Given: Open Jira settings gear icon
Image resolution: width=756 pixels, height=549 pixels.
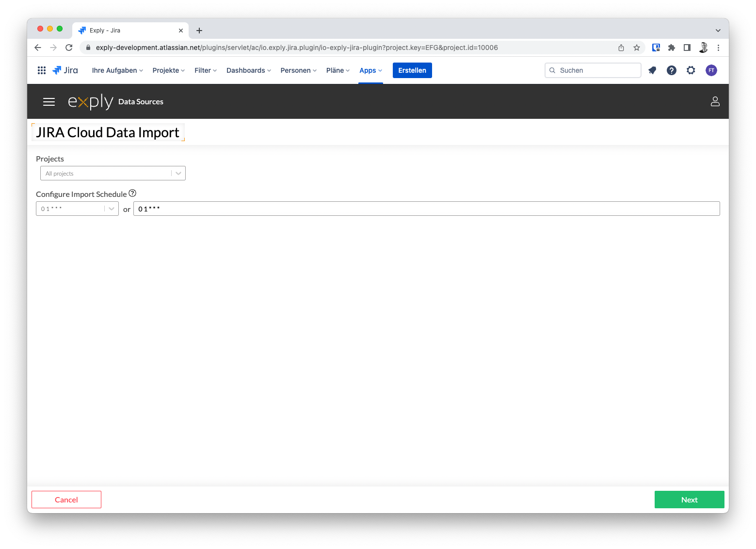Looking at the screenshot, I should [x=691, y=70].
